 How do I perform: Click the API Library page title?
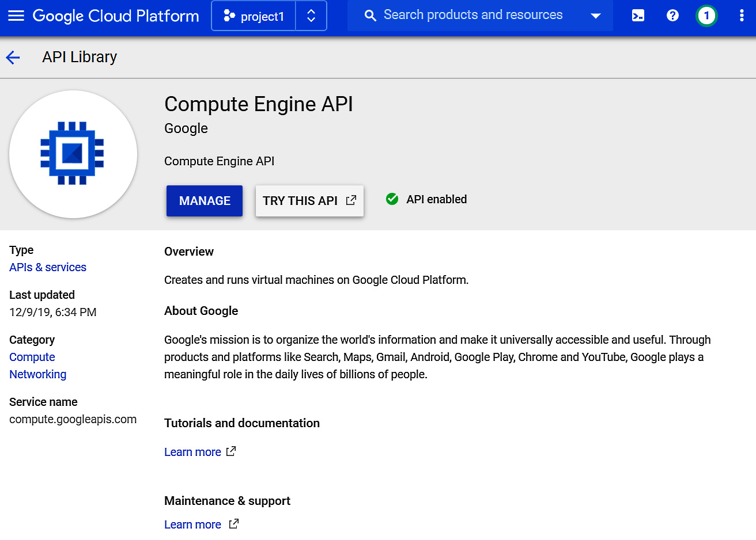pos(80,57)
